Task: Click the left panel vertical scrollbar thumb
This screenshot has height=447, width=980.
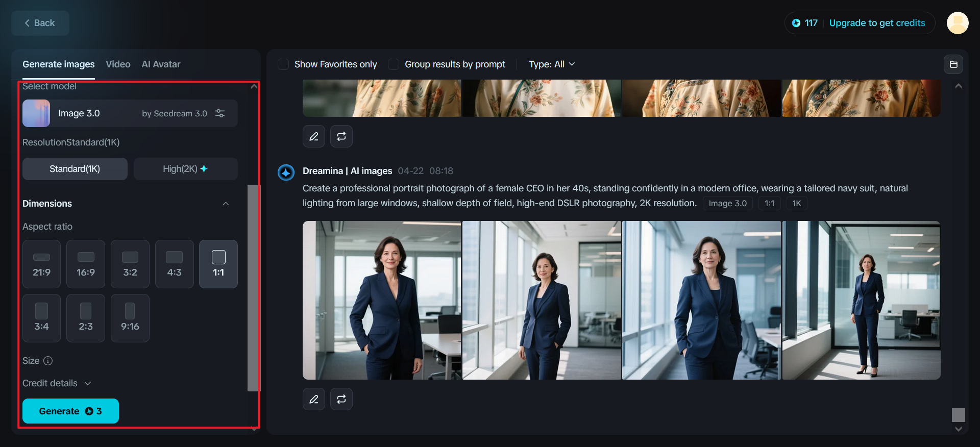Action: coord(253,288)
